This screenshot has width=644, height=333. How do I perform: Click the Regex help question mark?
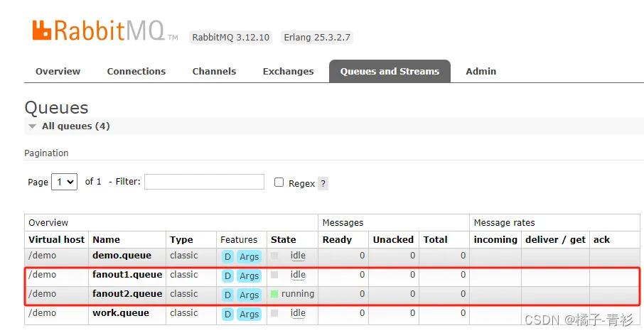pyautogui.click(x=323, y=183)
